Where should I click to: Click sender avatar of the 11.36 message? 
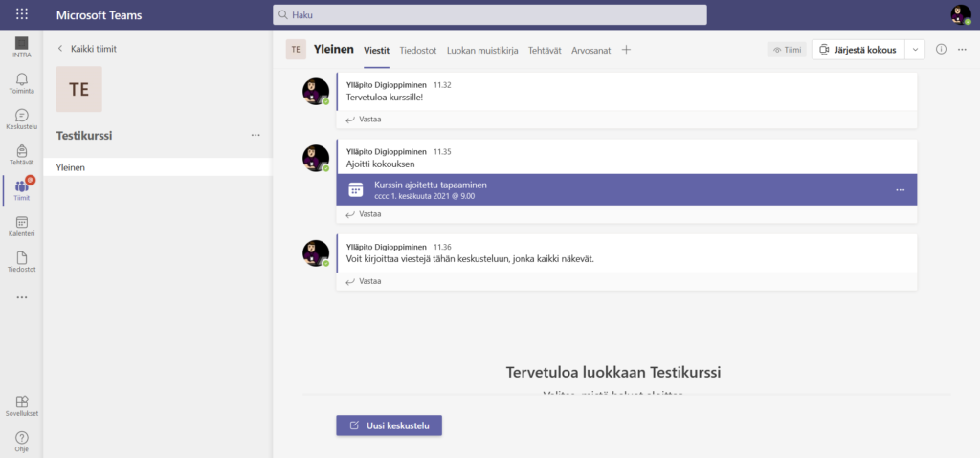(316, 253)
